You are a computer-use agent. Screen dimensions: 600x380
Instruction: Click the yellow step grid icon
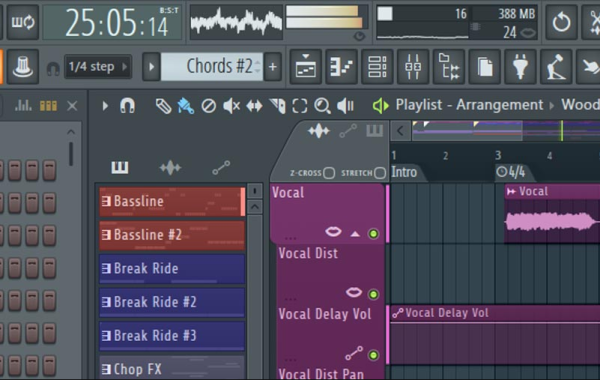pyautogui.click(x=49, y=106)
